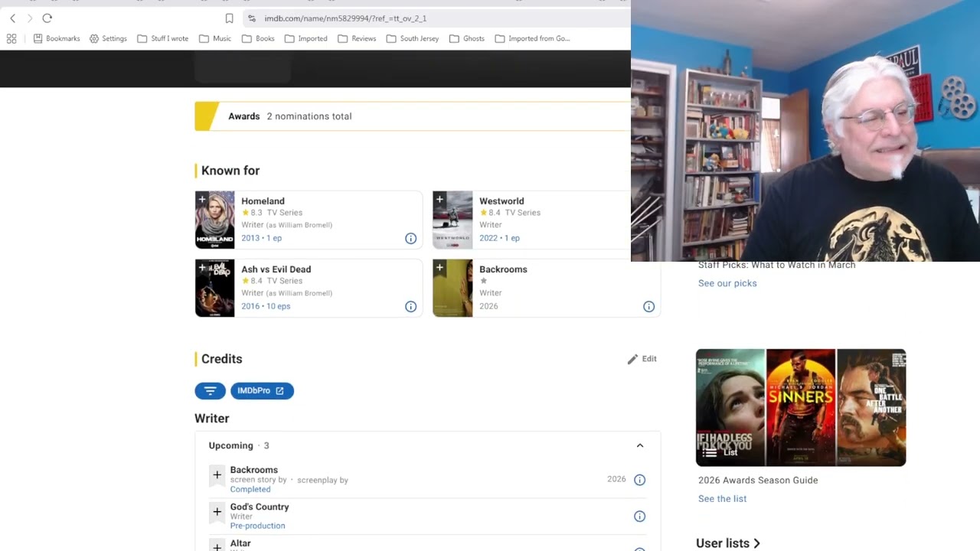Image resolution: width=980 pixels, height=551 pixels.
Task: Open the South Jersey bookmark folder
Action: [x=413, y=38]
